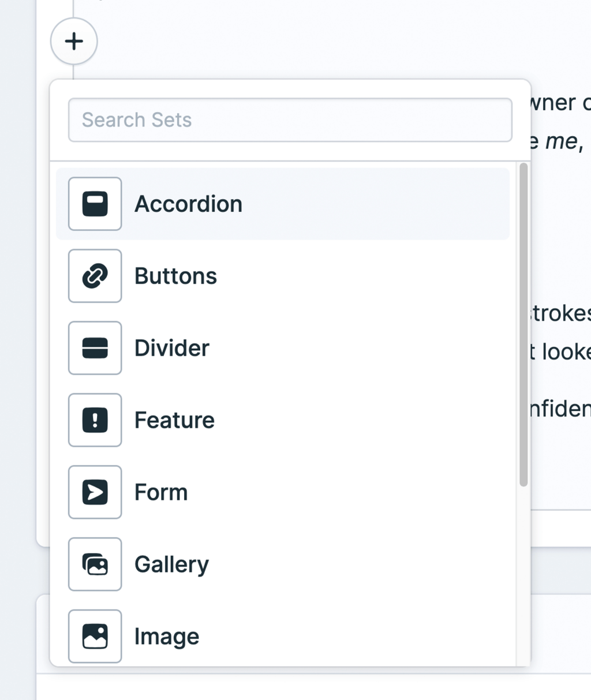Click the italic "me" text behind the menu
Screen dimensions: 591x700
pyautogui.click(x=561, y=141)
